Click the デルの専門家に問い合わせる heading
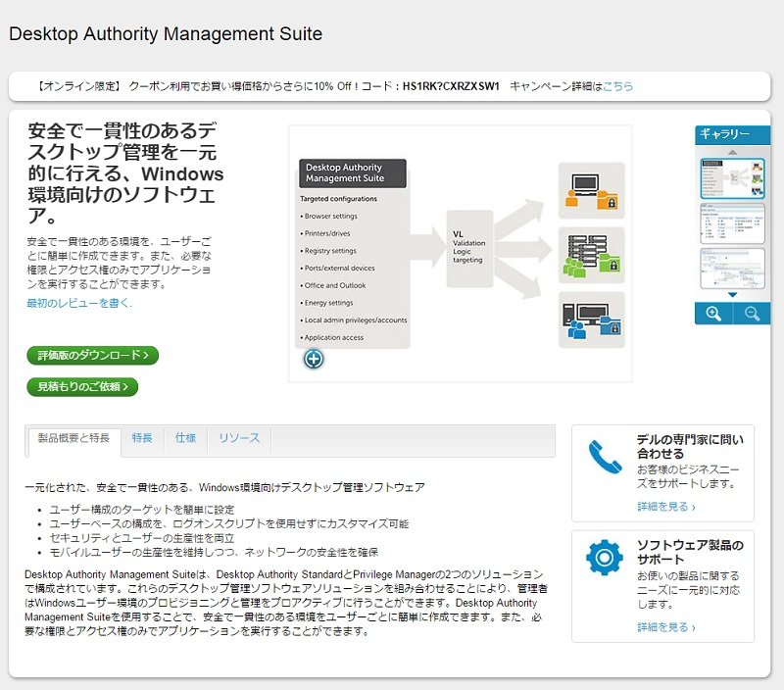The image size is (784, 690). point(690,447)
